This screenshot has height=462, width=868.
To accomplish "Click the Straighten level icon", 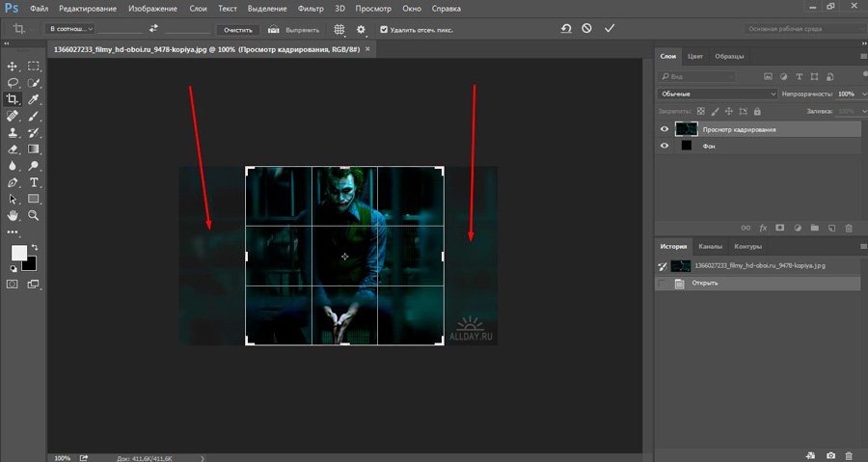I will click(x=274, y=29).
